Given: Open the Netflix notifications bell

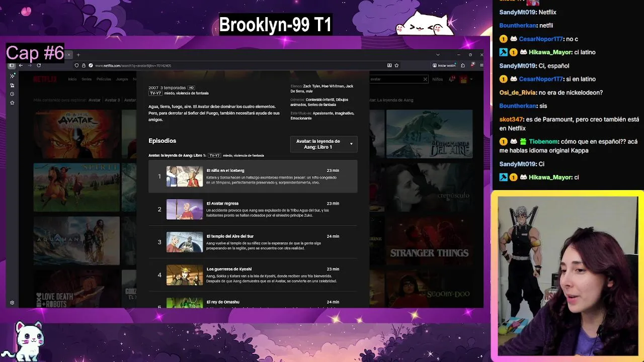Looking at the screenshot, I should [452, 79].
